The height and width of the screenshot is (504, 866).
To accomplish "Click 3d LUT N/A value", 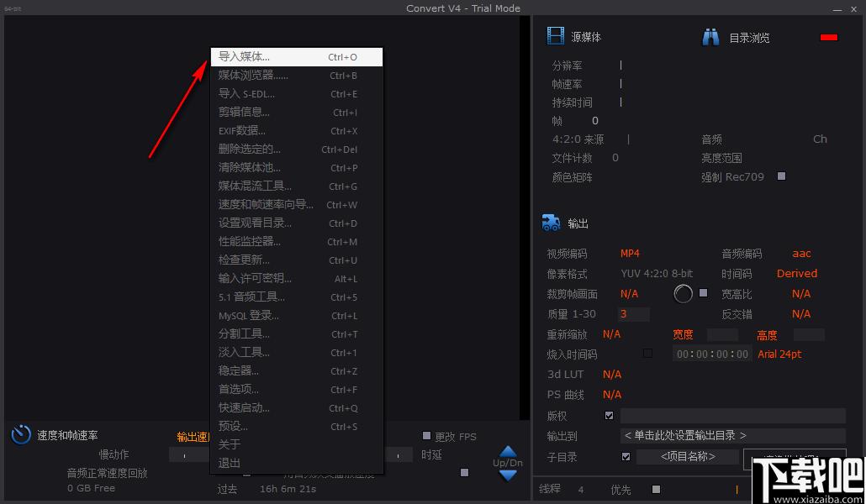I will pyautogui.click(x=611, y=375).
